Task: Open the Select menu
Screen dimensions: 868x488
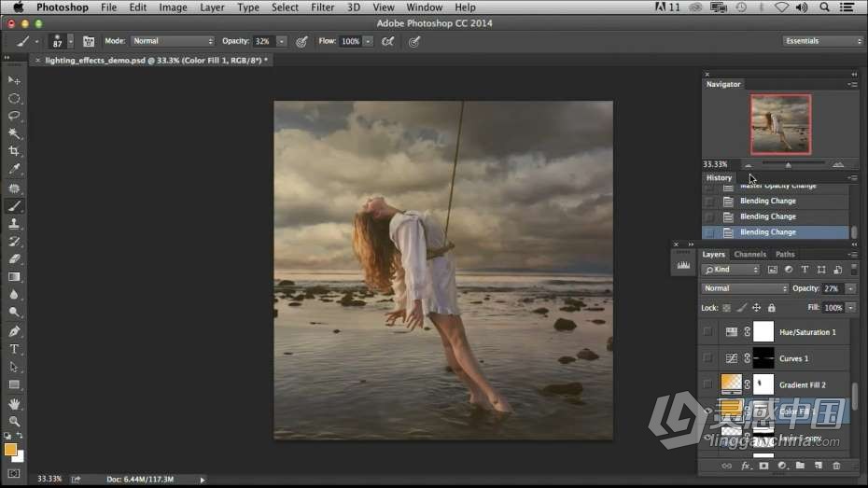Action: tap(285, 7)
